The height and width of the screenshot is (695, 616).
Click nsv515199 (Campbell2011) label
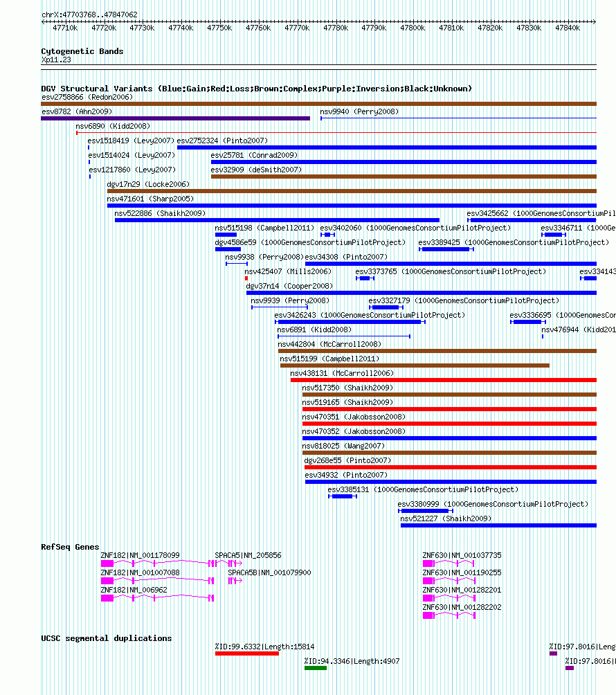coord(329,359)
